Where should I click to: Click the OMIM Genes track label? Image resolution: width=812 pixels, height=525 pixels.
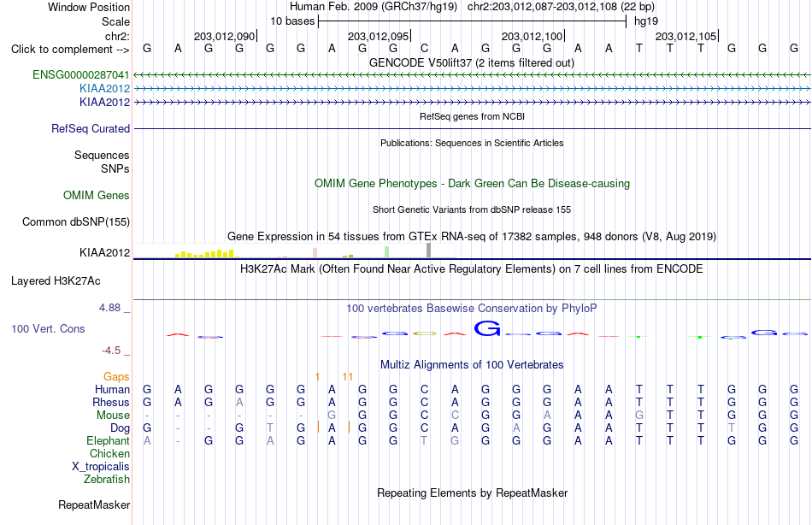(97, 196)
